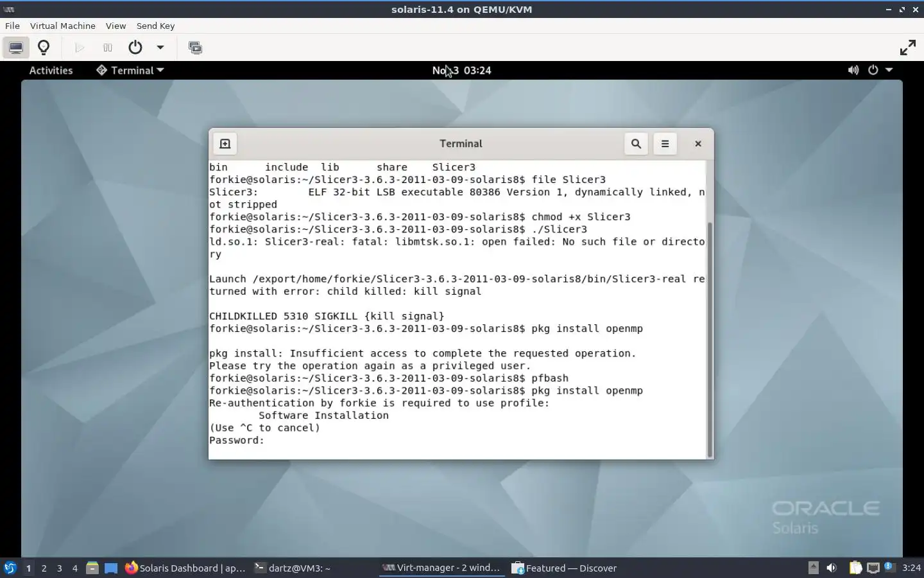
Task: Shut down the VM with power button
Action: coord(135,48)
